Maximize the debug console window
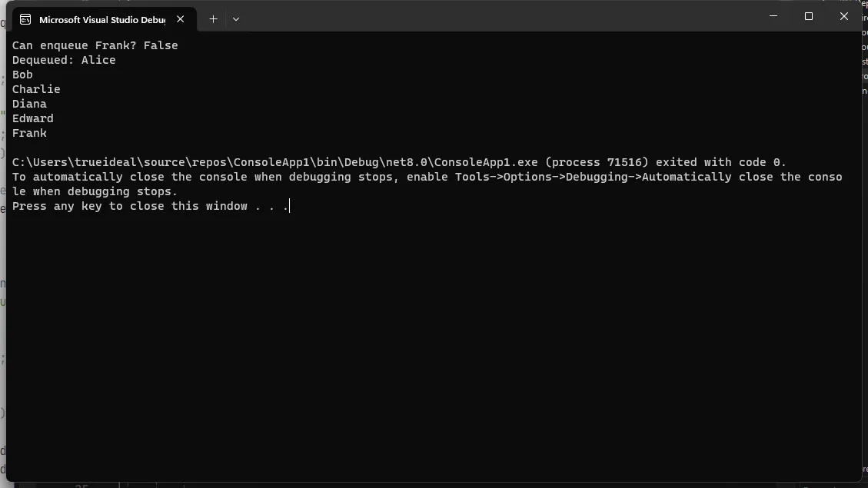Image resolution: width=868 pixels, height=488 pixels. pyautogui.click(x=809, y=16)
